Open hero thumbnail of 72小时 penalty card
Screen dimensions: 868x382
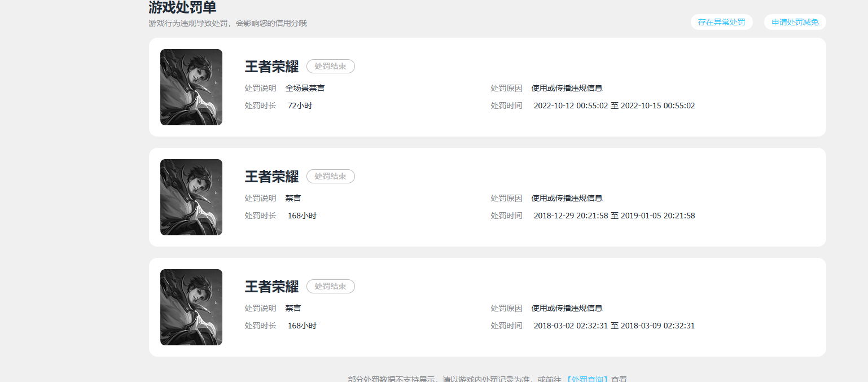click(x=191, y=87)
